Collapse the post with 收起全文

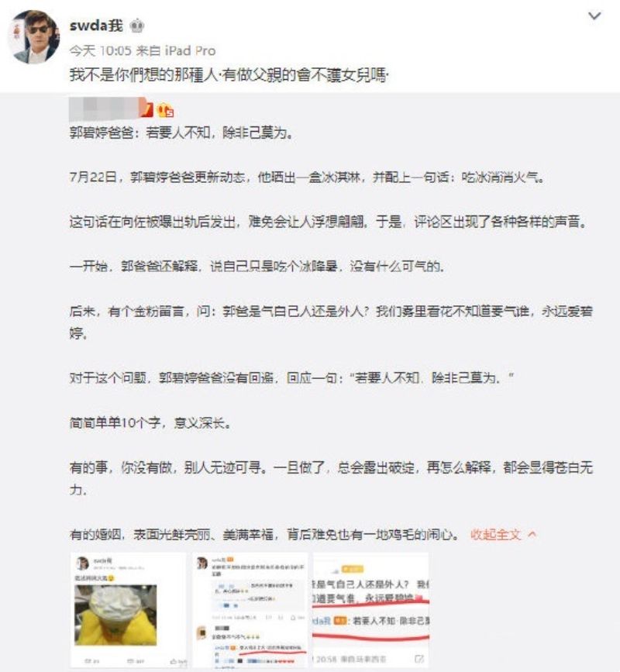pos(496,535)
